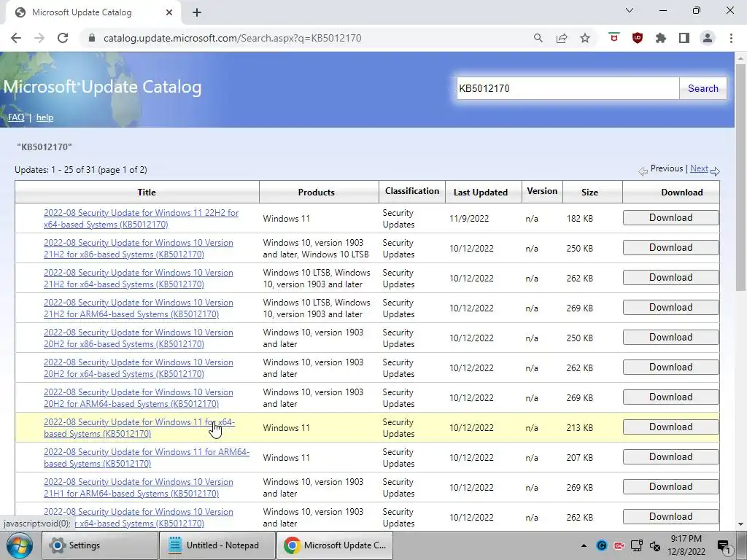Open the tab search chevron
Image resolution: width=747 pixels, height=560 pixels.
click(630, 10)
